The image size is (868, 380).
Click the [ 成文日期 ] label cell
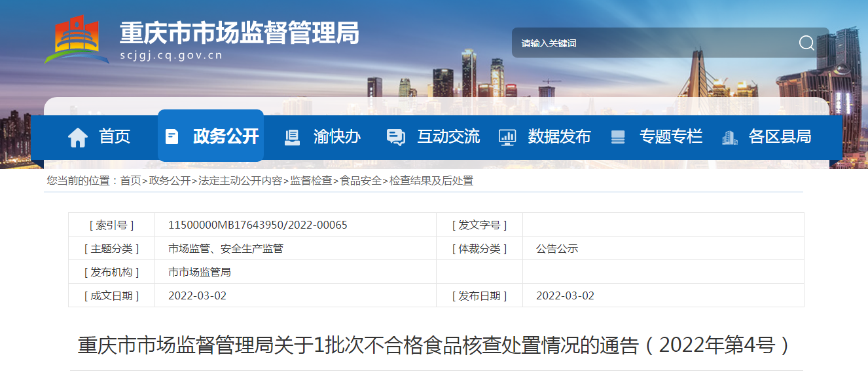coord(111,296)
